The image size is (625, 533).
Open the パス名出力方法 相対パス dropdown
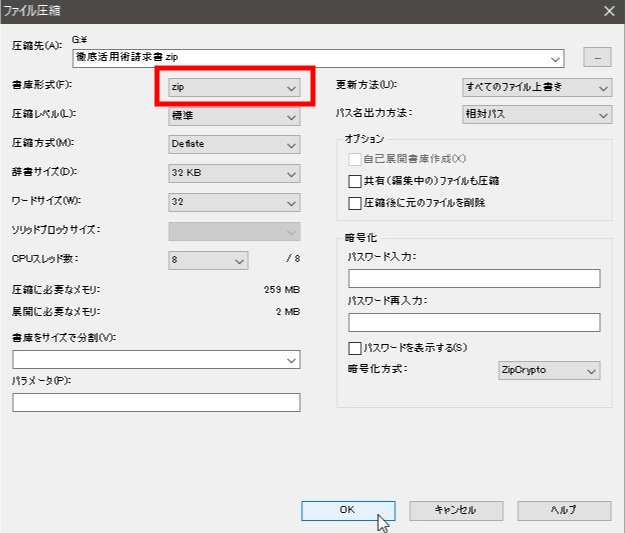(x=537, y=114)
